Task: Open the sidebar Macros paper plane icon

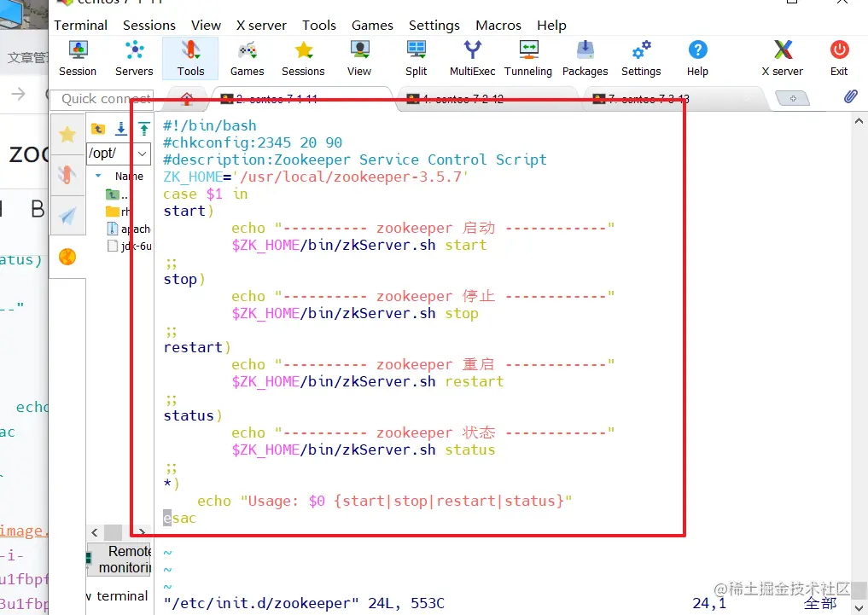Action: (67, 216)
